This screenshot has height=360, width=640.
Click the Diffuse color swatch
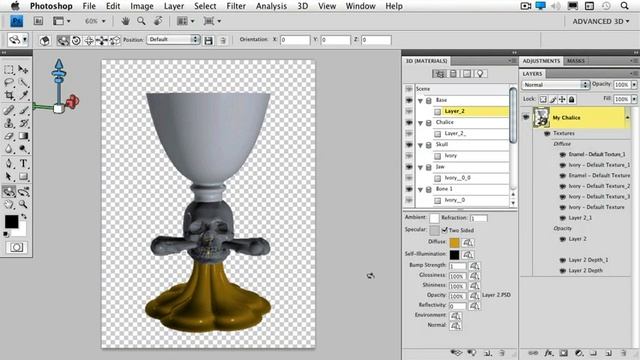(454, 242)
